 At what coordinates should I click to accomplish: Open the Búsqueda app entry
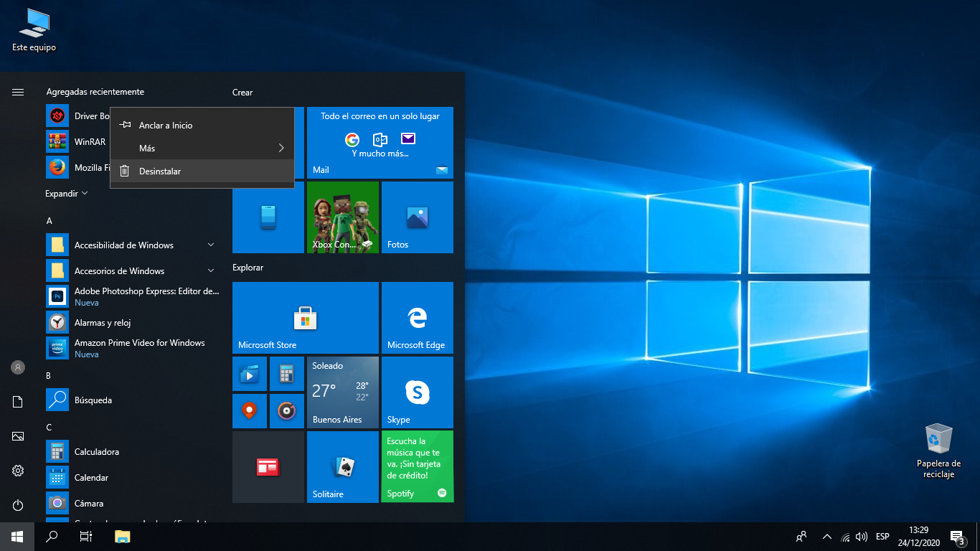point(133,400)
